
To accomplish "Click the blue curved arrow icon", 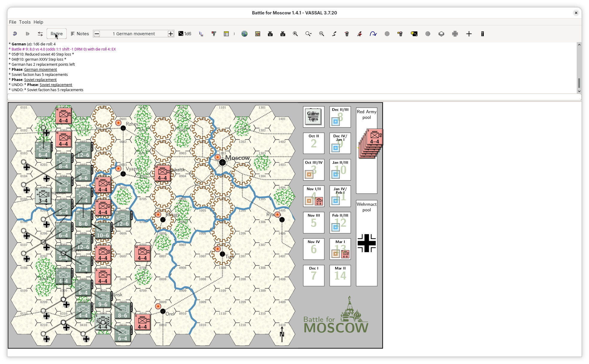I will click(x=373, y=34).
